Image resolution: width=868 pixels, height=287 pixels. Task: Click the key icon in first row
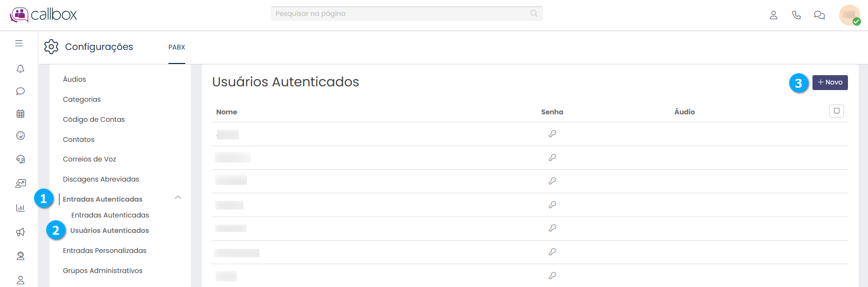point(552,134)
